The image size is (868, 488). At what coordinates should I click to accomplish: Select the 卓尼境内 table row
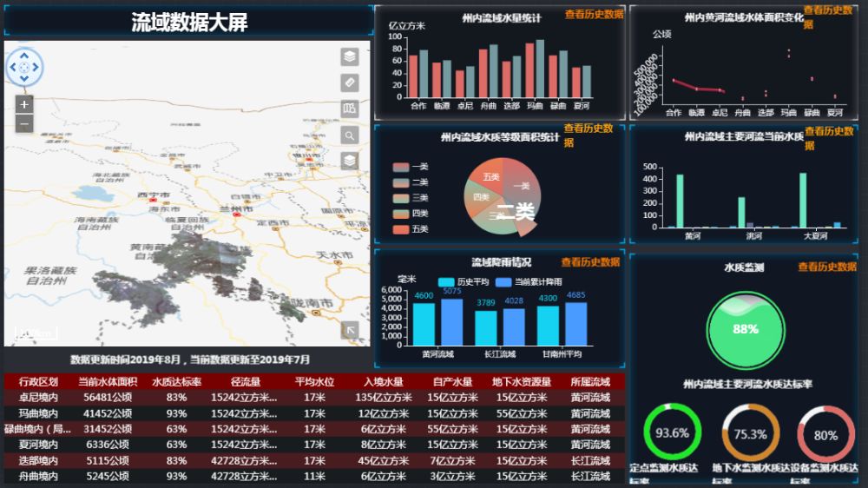[32, 398]
